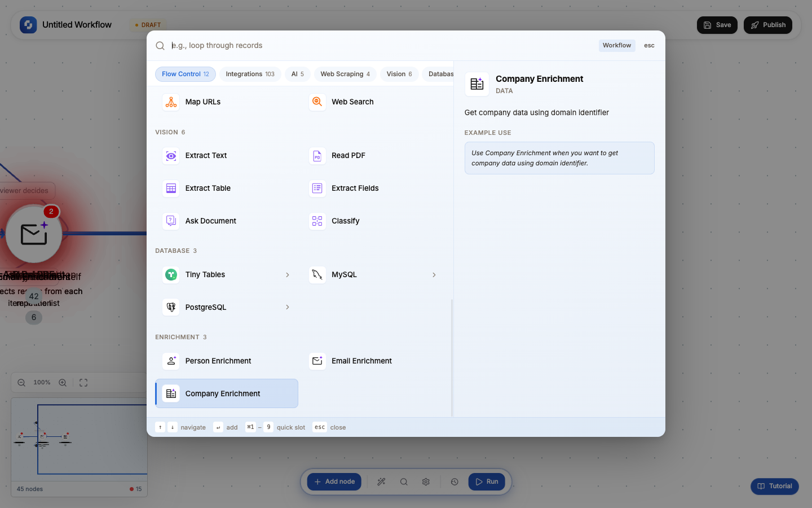Screen dimensions: 812x508
Task: Open run history clock icon
Action: [x=454, y=482]
